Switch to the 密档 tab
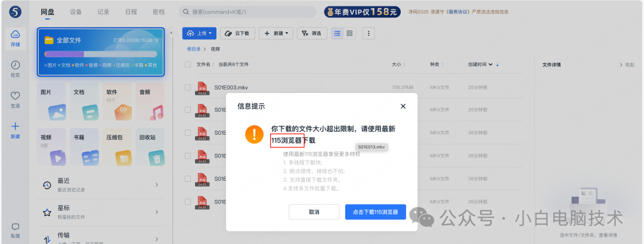 click(x=159, y=12)
